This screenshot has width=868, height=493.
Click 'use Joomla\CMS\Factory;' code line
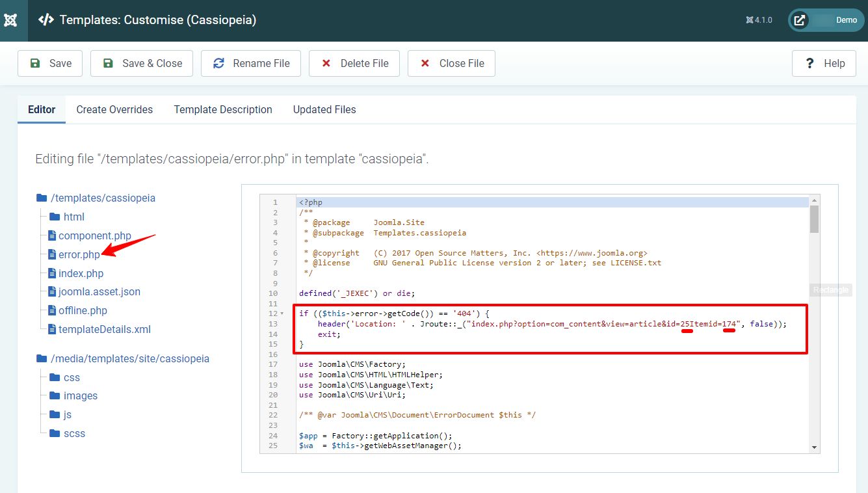pos(352,364)
